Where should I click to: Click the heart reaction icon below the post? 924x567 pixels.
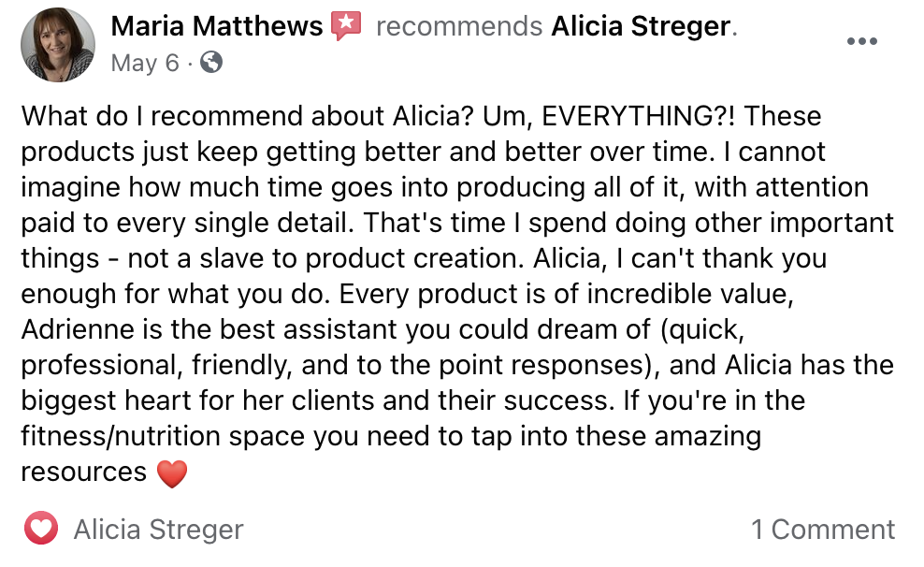tap(40, 530)
